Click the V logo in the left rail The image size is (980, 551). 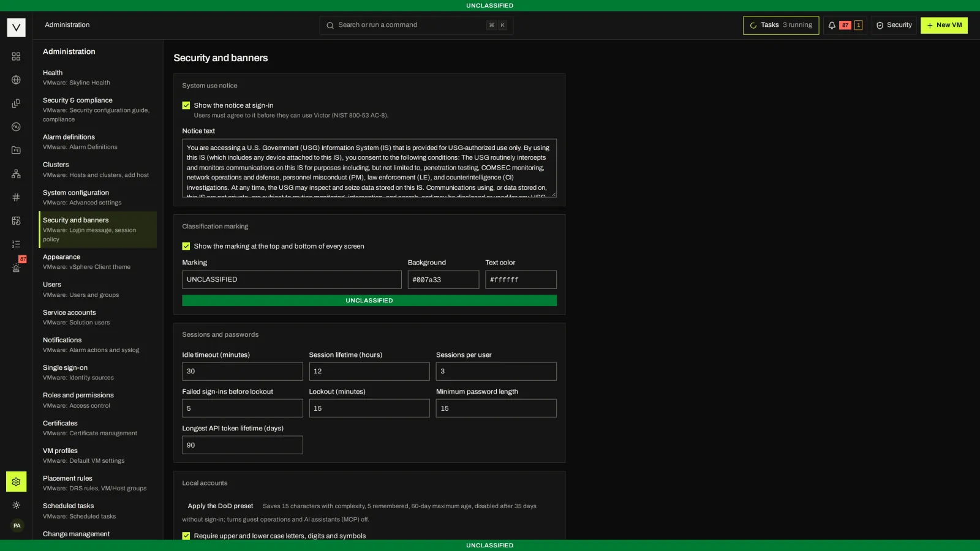(16, 27)
